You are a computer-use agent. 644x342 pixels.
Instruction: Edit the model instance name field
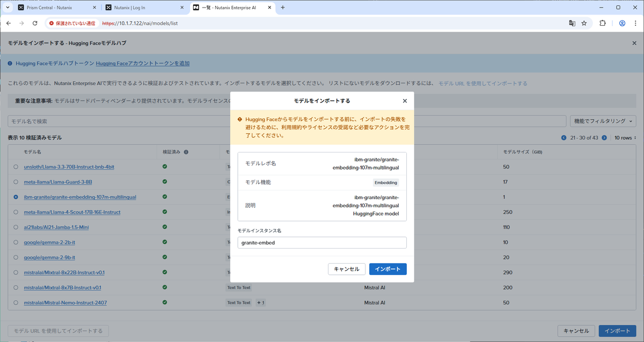322,243
